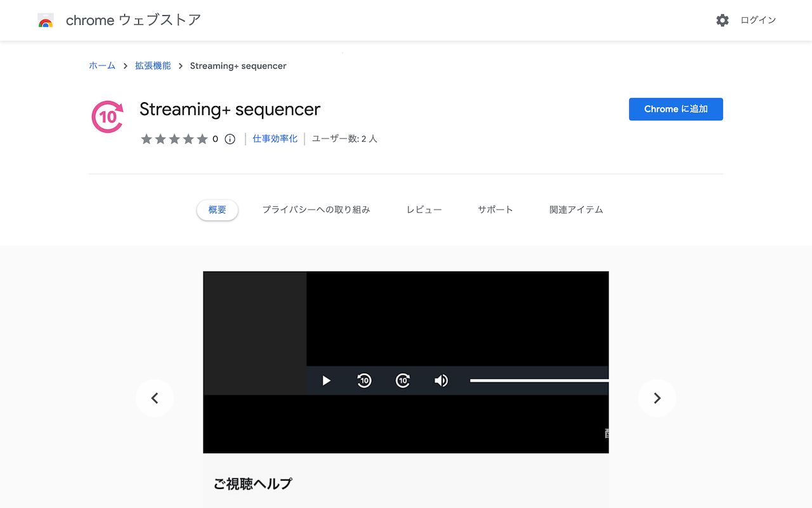Open the 仕事効率化 category link

click(x=275, y=138)
